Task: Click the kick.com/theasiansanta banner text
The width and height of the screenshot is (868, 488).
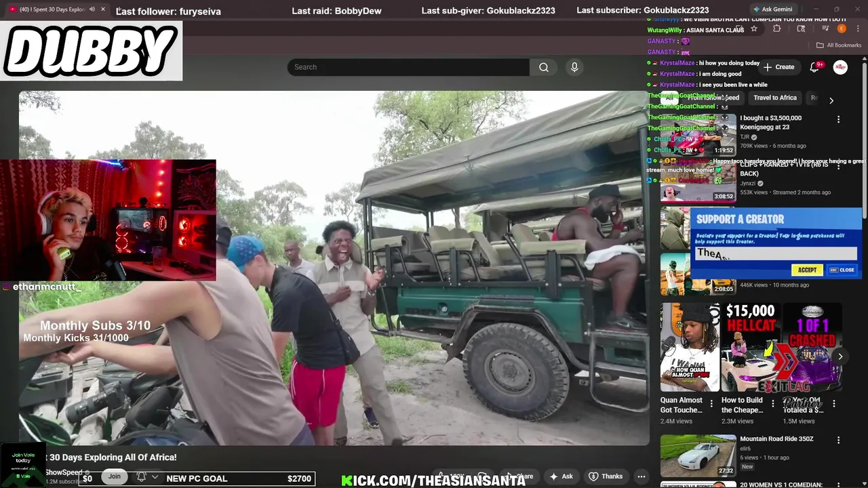Action: click(433, 481)
